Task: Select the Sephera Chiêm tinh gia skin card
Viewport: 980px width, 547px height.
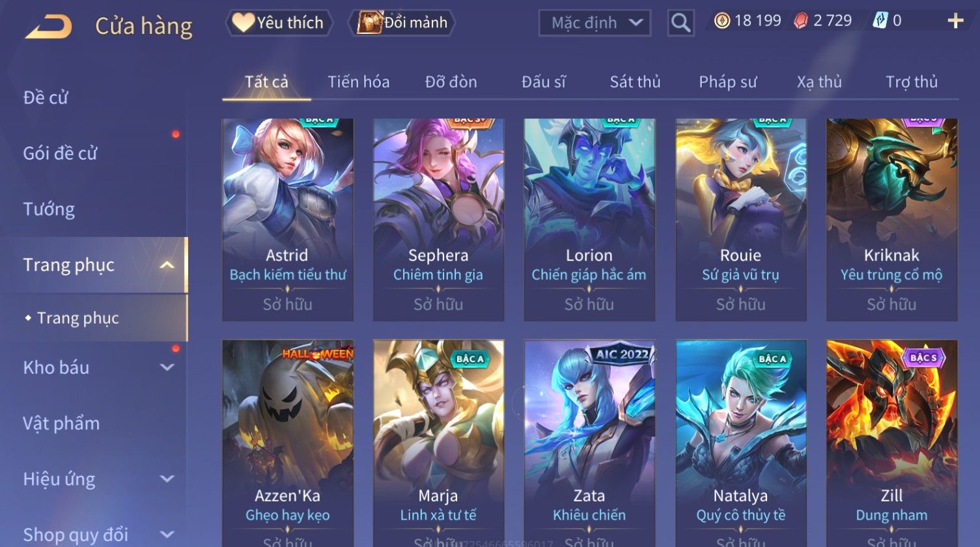Action: pos(438,219)
